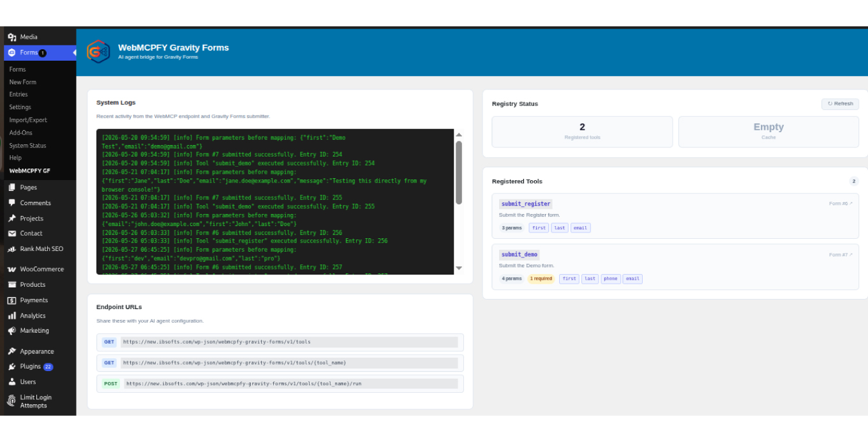
Task: Click the Contact envelope icon
Action: point(11,234)
